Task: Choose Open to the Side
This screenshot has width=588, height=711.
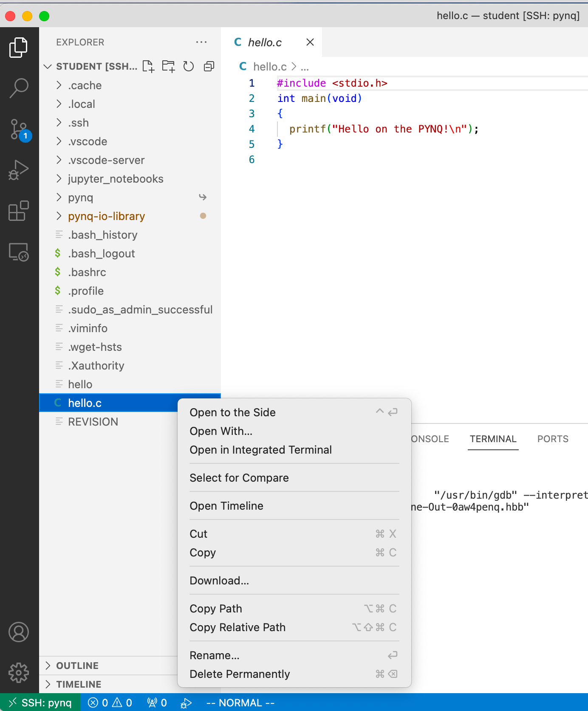Action: point(294,412)
